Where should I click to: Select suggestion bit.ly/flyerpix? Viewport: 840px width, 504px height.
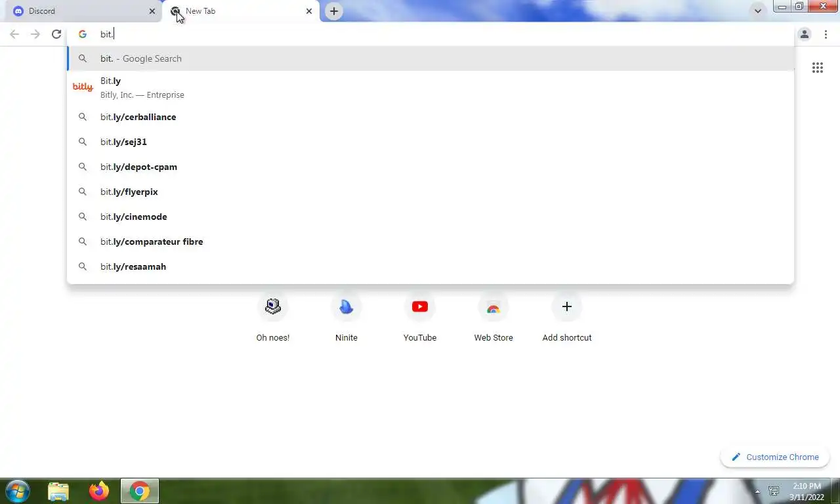tap(430, 192)
